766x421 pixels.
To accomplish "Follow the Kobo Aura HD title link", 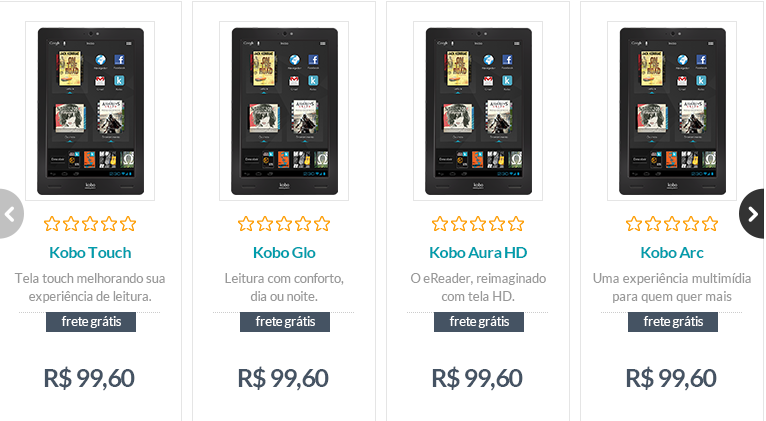I will point(478,253).
